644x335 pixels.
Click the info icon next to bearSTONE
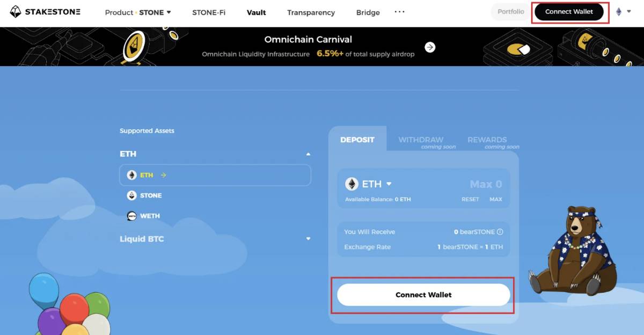click(x=500, y=232)
